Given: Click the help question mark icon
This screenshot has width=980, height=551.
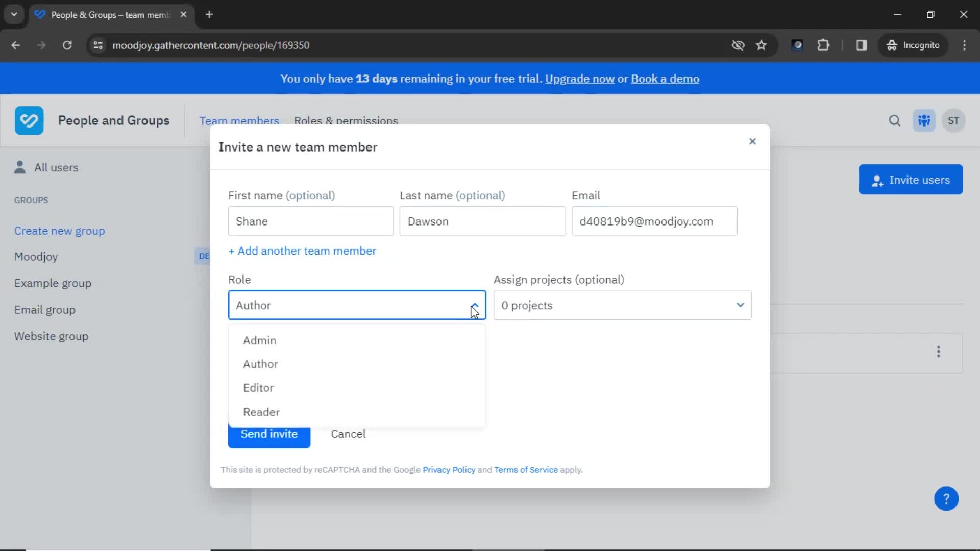Looking at the screenshot, I should pyautogui.click(x=946, y=498).
